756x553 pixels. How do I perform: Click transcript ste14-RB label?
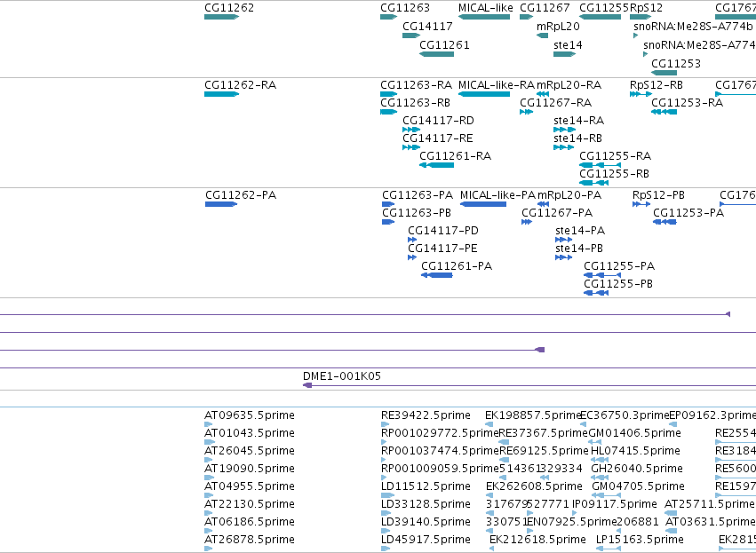(x=577, y=138)
